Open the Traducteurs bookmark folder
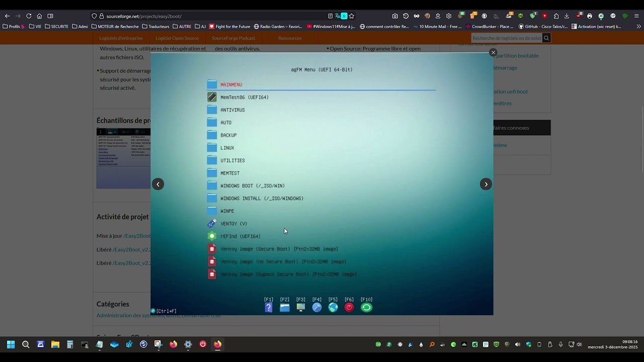 (x=155, y=27)
